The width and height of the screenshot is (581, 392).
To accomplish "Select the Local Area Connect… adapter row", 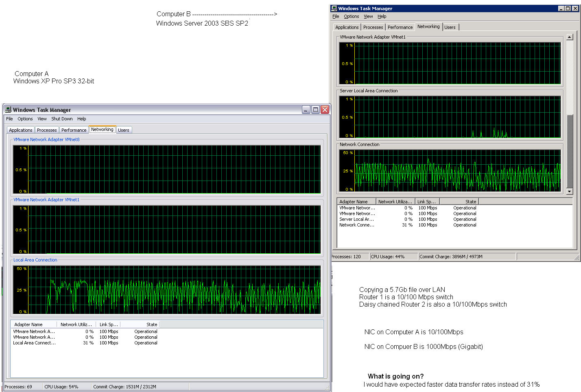I will click(x=34, y=343).
